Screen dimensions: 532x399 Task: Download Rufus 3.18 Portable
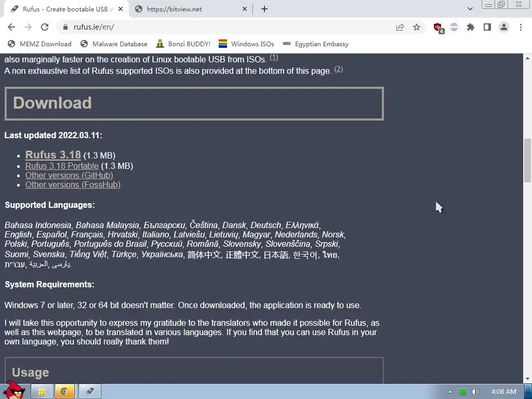point(62,166)
